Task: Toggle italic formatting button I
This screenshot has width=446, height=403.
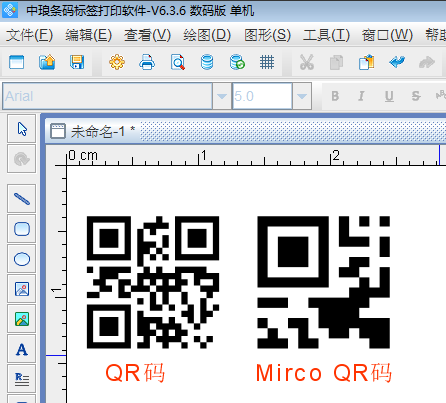Action: (361, 96)
